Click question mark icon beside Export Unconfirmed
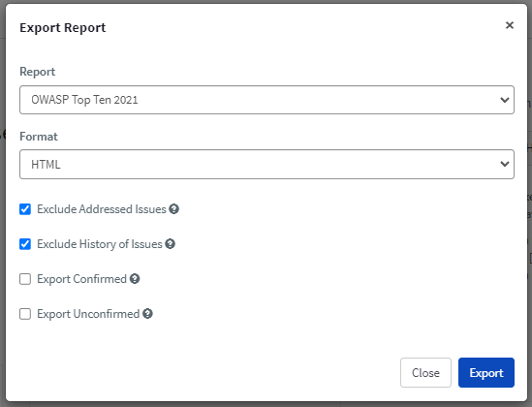532x407 pixels. point(147,314)
